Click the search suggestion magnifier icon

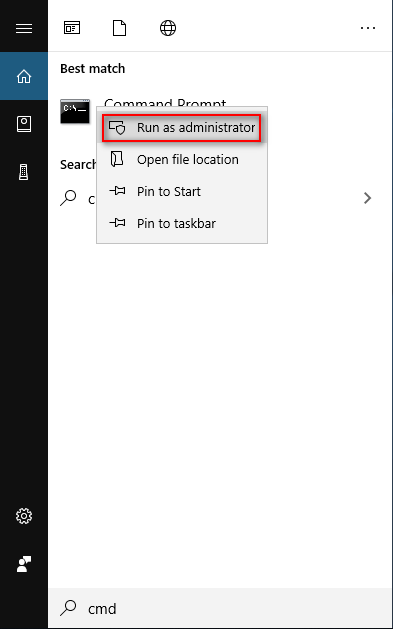[68, 198]
